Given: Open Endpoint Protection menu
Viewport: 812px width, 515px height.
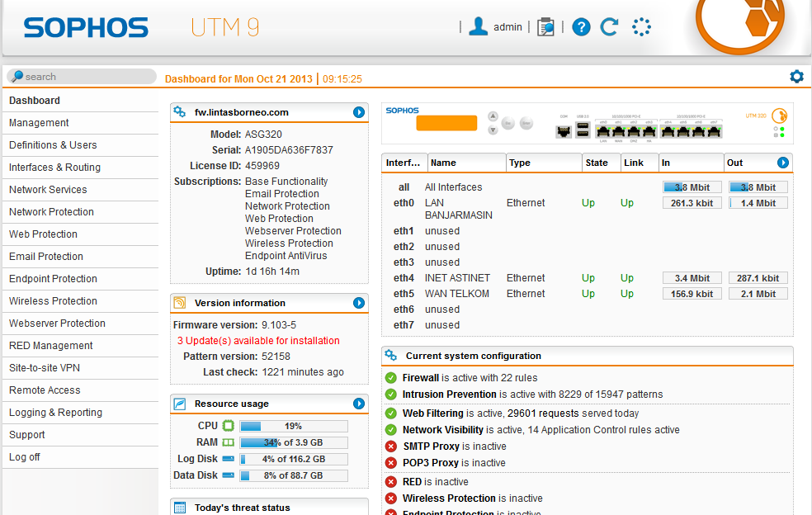Looking at the screenshot, I should 80,279.
